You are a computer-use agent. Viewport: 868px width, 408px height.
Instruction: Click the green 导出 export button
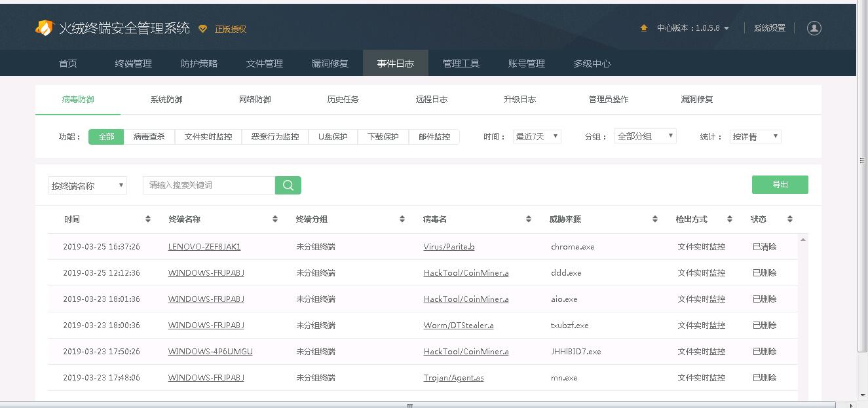tap(780, 185)
